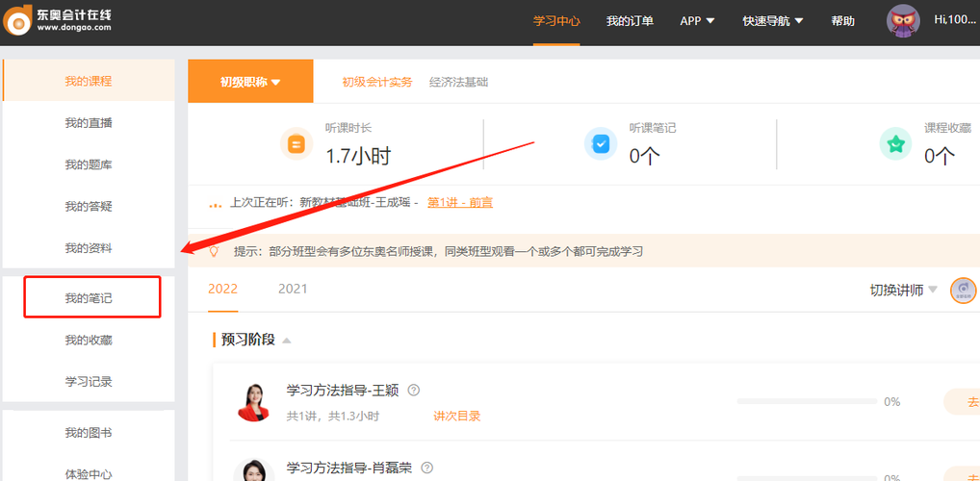The image size is (980, 481).
Task: Click the 学习方法指导-王颖 course title
Action: click(343, 391)
